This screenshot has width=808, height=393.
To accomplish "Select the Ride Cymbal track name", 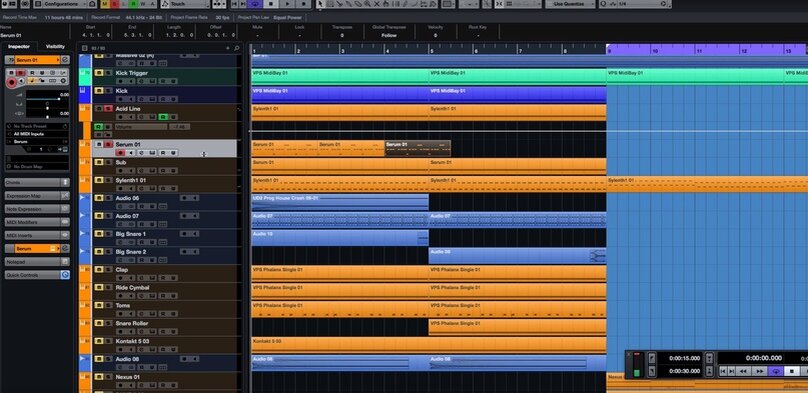I will [132, 287].
